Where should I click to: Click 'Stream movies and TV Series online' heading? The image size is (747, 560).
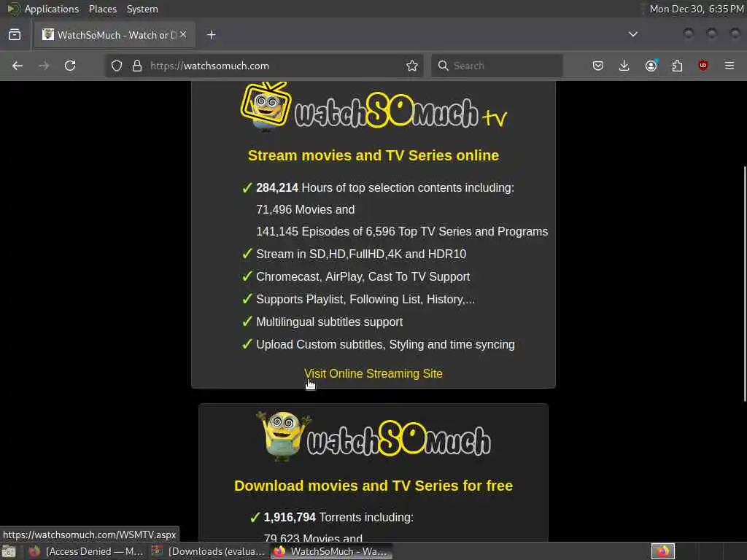(373, 155)
